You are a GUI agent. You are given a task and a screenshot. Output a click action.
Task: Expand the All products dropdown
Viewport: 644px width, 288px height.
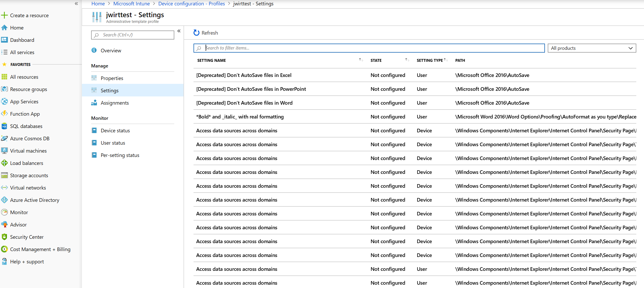(592, 48)
